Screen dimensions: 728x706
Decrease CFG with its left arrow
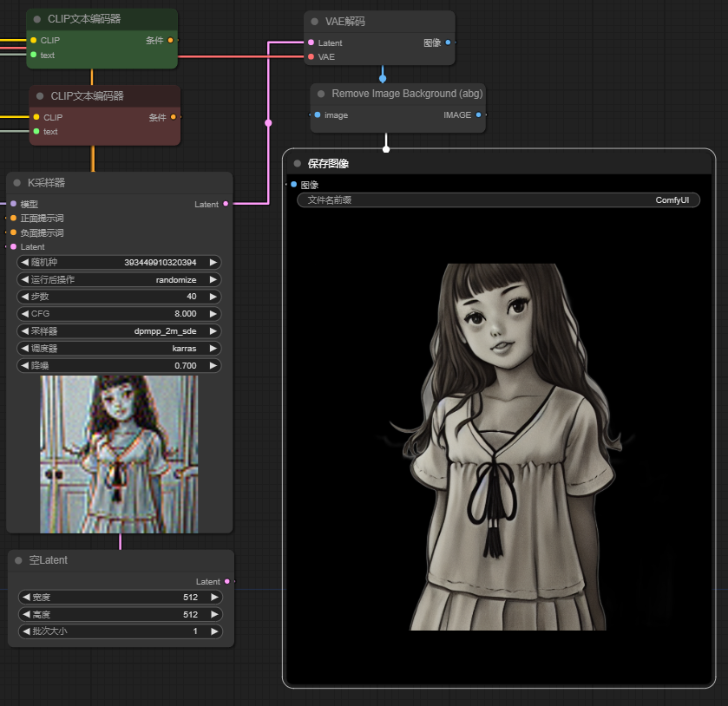coord(24,314)
